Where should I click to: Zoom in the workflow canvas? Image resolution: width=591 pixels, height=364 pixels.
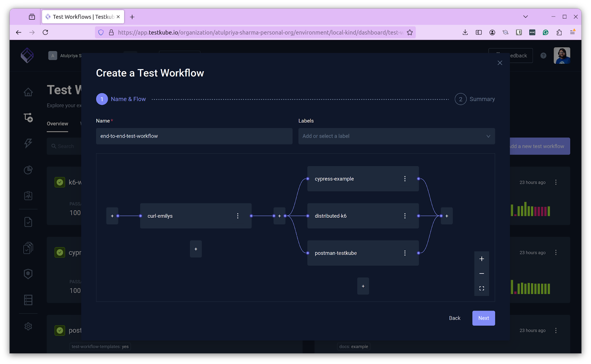pos(482,259)
